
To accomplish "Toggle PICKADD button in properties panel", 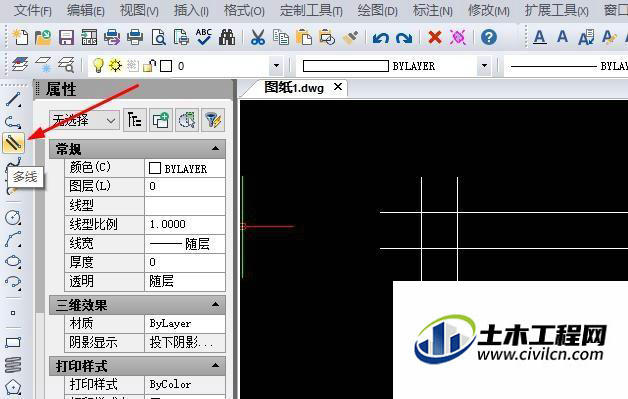I will (x=161, y=120).
